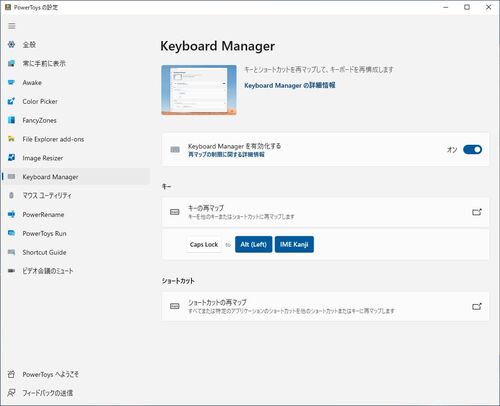Select the マウス ユーティリティ sidebar item
This screenshot has height=406, width=500.
76,196
